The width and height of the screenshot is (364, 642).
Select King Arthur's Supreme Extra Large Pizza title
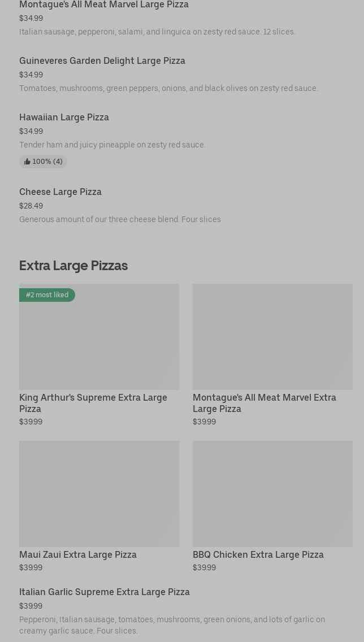click(93, 403)
